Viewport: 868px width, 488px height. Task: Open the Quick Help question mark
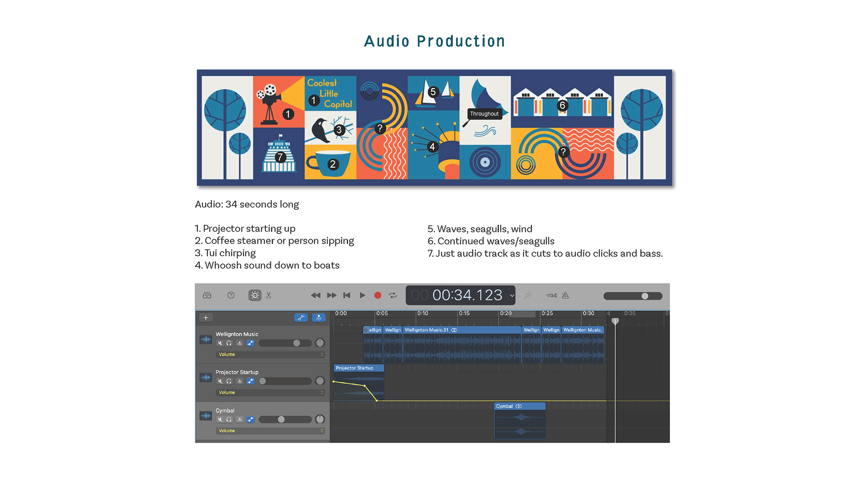(231, 296)
